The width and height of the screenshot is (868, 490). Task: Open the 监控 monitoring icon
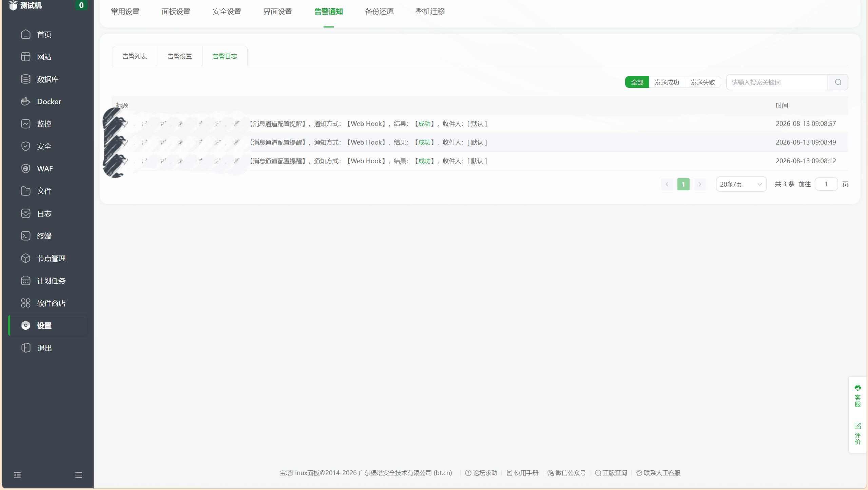pyautogui.click(x=26, y=124)
